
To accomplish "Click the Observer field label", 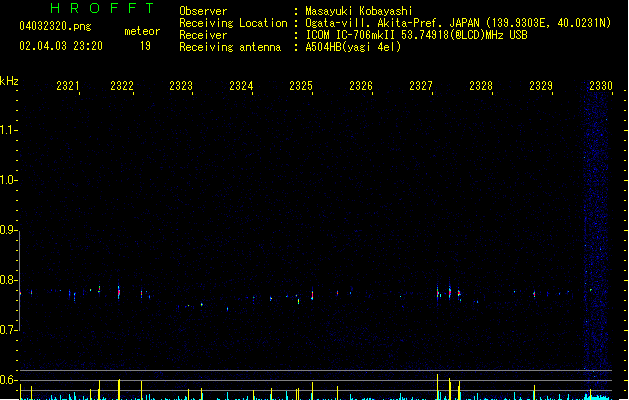I will point(203,11).
